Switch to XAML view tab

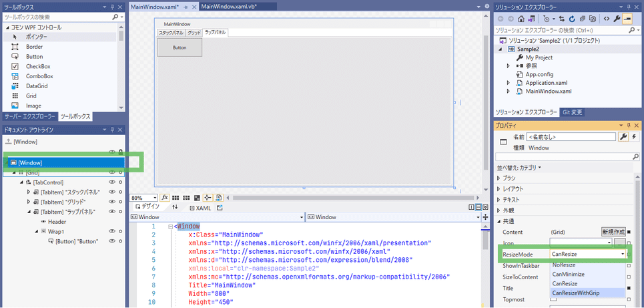tap(200, 208)
